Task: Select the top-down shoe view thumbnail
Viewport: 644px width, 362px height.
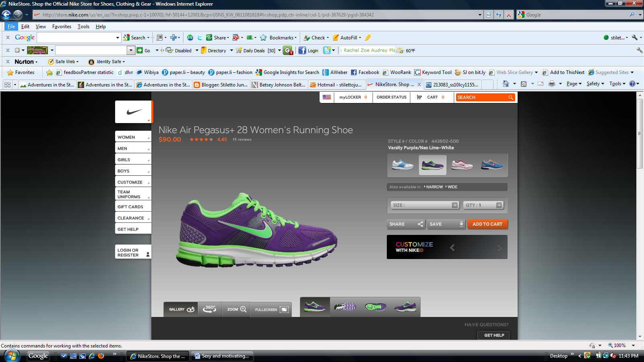Action: [375, 307]
